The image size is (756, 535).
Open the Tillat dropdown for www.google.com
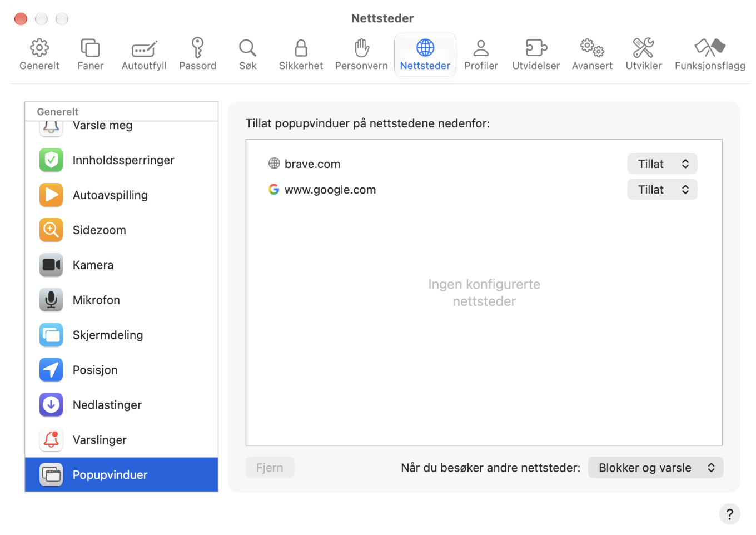click(x=662, y=190)
